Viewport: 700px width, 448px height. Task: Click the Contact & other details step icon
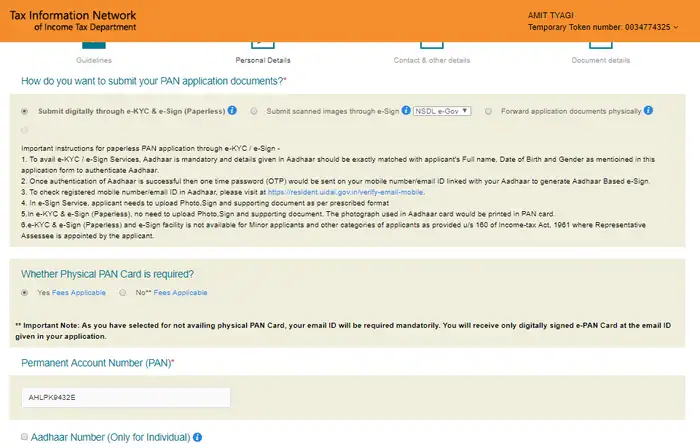click(432, 44)
